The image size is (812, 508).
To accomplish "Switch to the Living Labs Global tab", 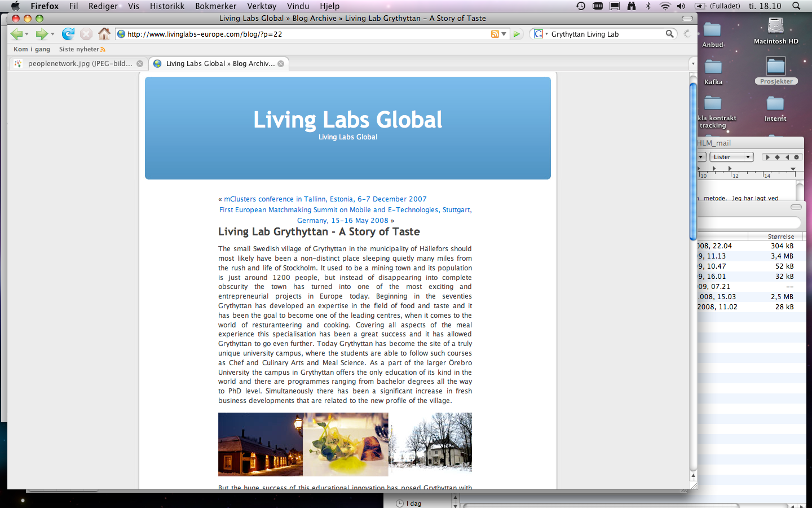I will tap(219, 64).
